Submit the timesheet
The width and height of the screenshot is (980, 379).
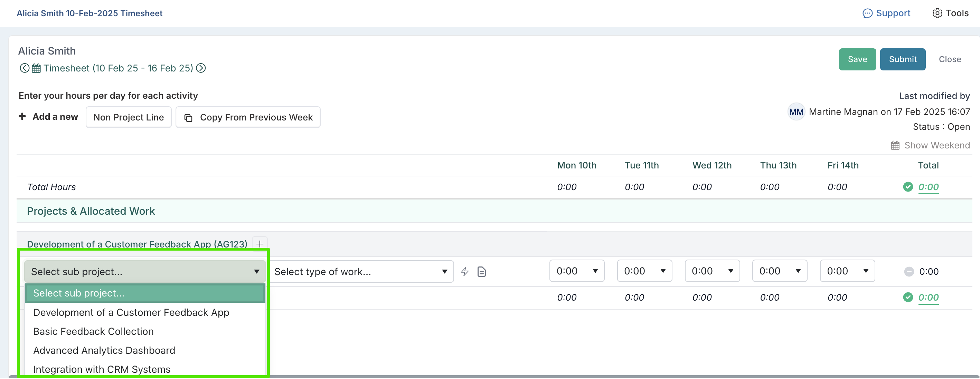click(903, 59)
